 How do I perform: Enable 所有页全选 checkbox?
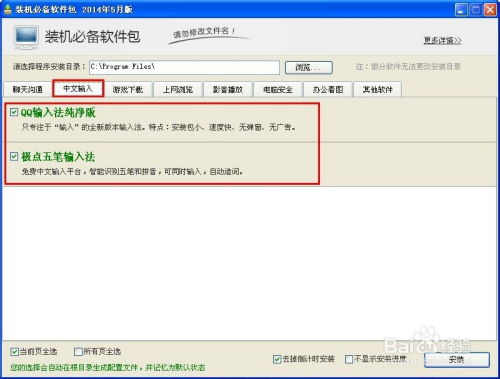[x=78, y=351]
